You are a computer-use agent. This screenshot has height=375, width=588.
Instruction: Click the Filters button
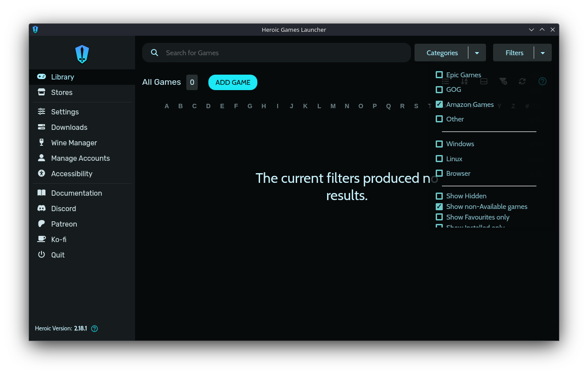point(514,53)
